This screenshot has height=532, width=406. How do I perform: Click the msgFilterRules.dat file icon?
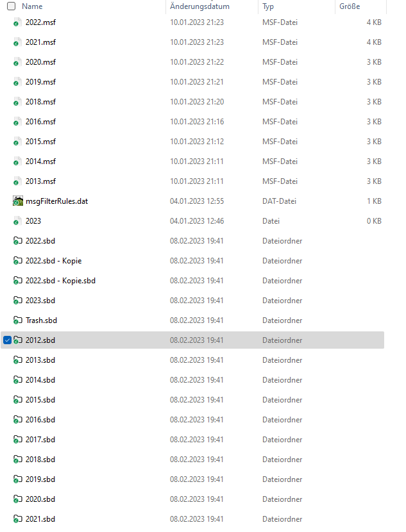(x=18, y=201)
